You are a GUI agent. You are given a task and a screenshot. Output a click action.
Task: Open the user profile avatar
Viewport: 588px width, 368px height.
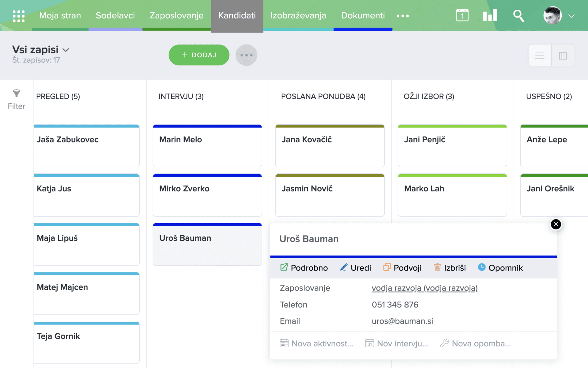coord(552,15)
